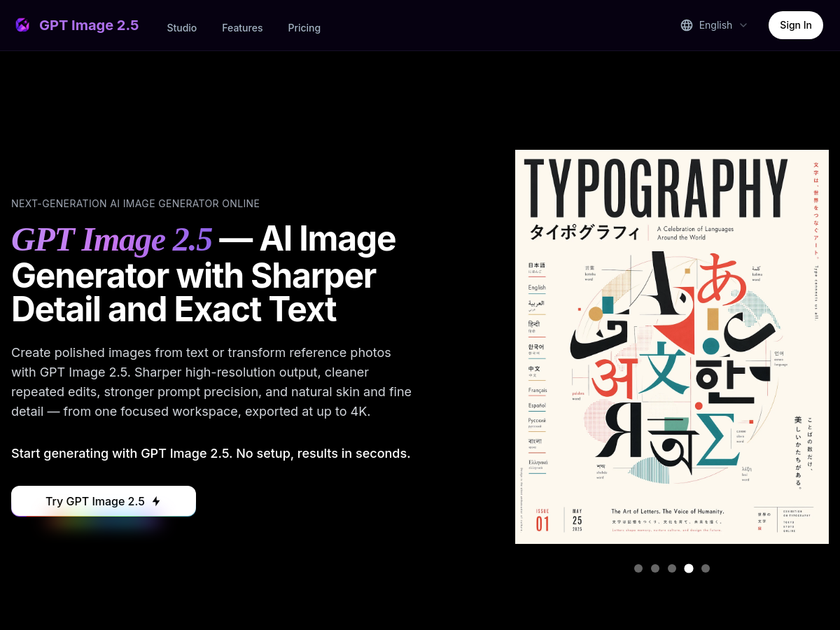This screenshot has width=840, height=630.
Task: Click the text "NEXT-GENERATION AI IMAGE GENERATOR ONLINE"
Action: 136,204
